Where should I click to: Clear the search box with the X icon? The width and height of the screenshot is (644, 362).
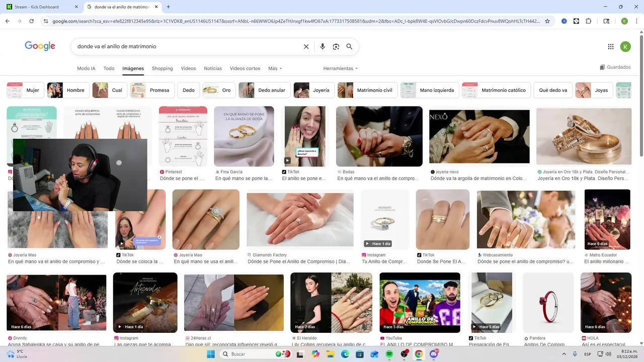[306, 46]
